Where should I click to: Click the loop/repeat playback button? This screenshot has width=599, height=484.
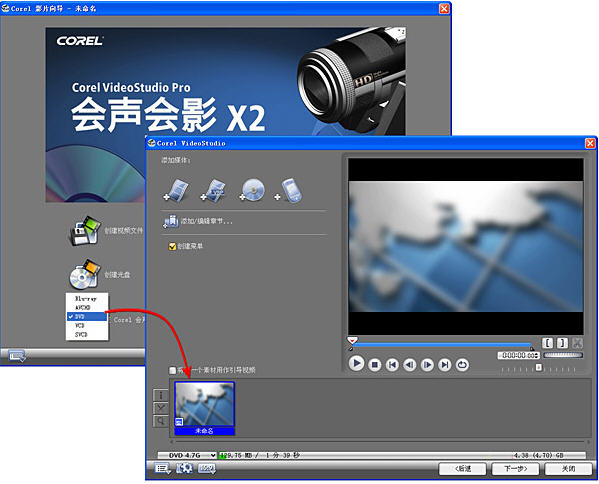(x=462, y=364)
